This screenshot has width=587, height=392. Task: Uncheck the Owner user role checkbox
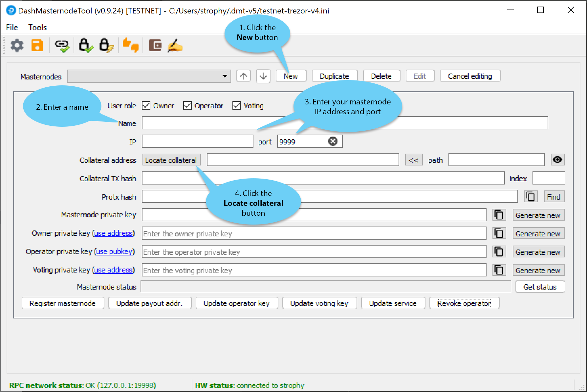(x=146, y=106)
